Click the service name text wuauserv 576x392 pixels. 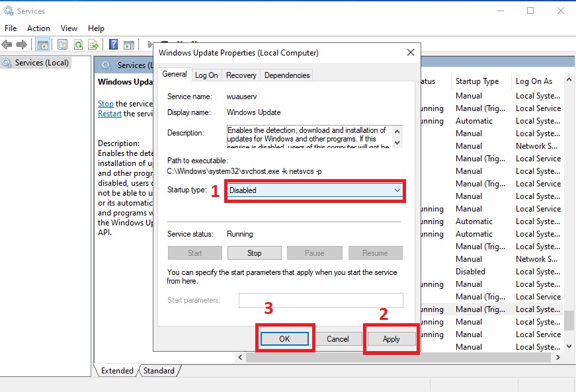pyautogui.click(x=242, y=97)
